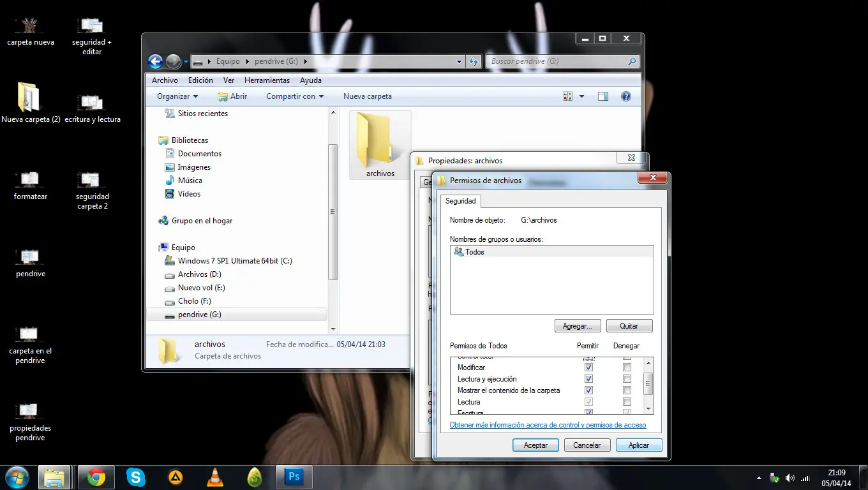The image size is (868, 490).
Task: Open the green egg-shaped app in taskbar
Action: pos(255,477)
